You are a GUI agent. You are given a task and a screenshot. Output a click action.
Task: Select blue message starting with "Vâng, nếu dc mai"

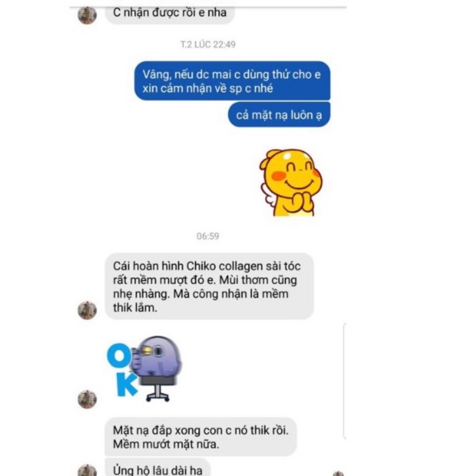click(232, 81)
